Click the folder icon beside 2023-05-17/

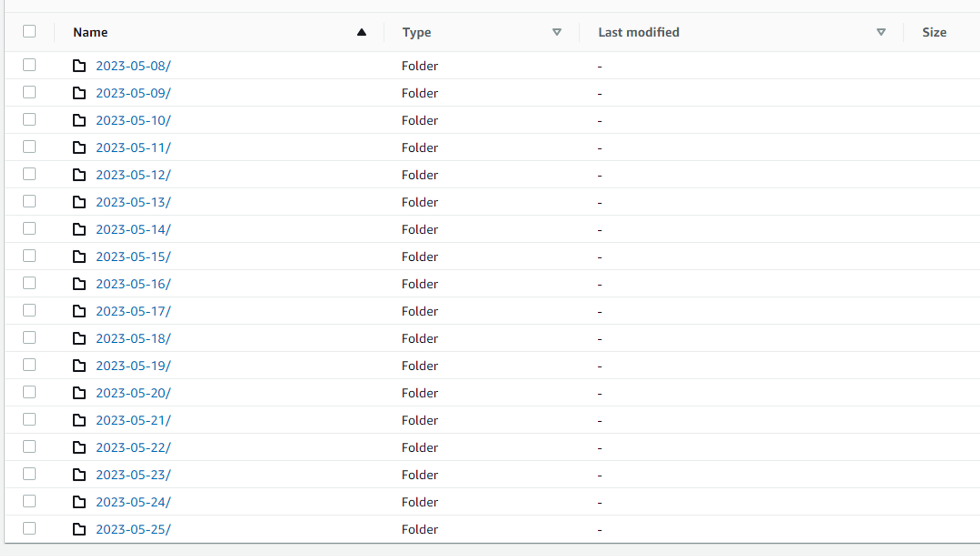point(79,311)
